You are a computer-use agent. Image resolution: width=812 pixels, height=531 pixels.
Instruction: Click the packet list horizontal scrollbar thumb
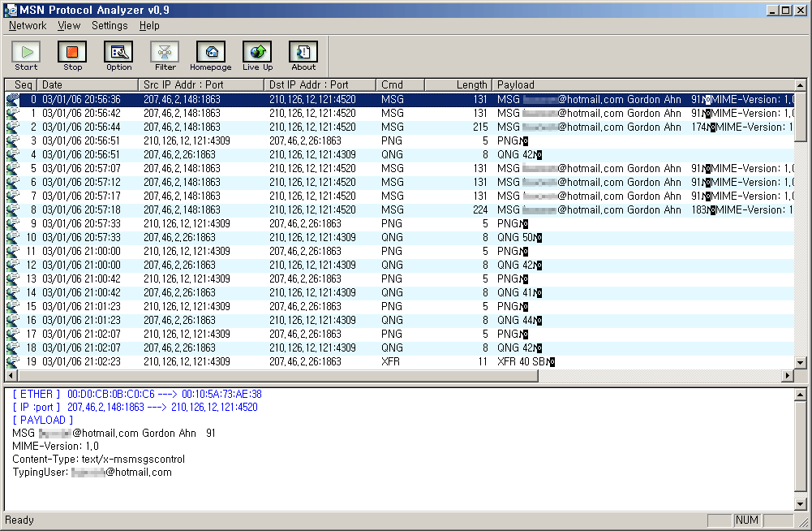coord(277,375)
